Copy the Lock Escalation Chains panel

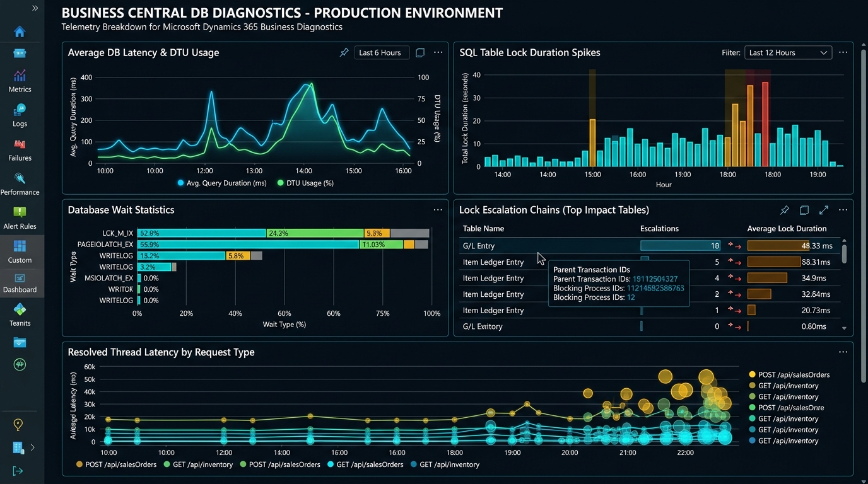(x=804, y=210)
